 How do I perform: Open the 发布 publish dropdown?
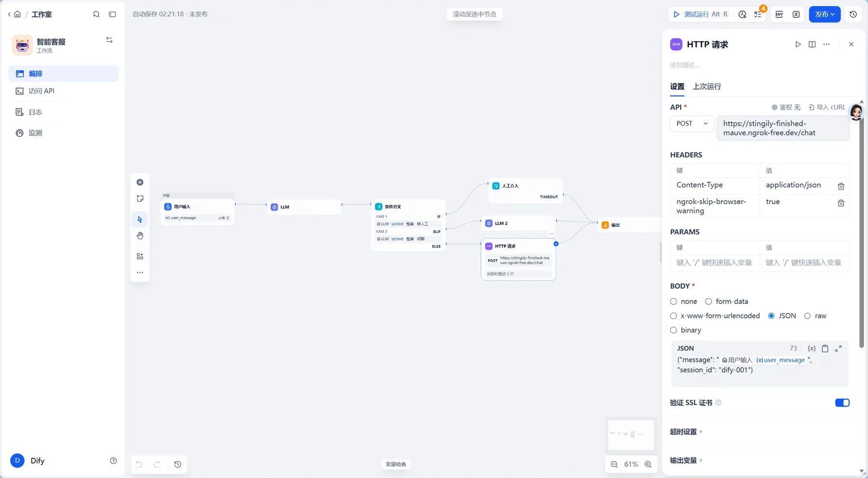[x=825, y=14]
